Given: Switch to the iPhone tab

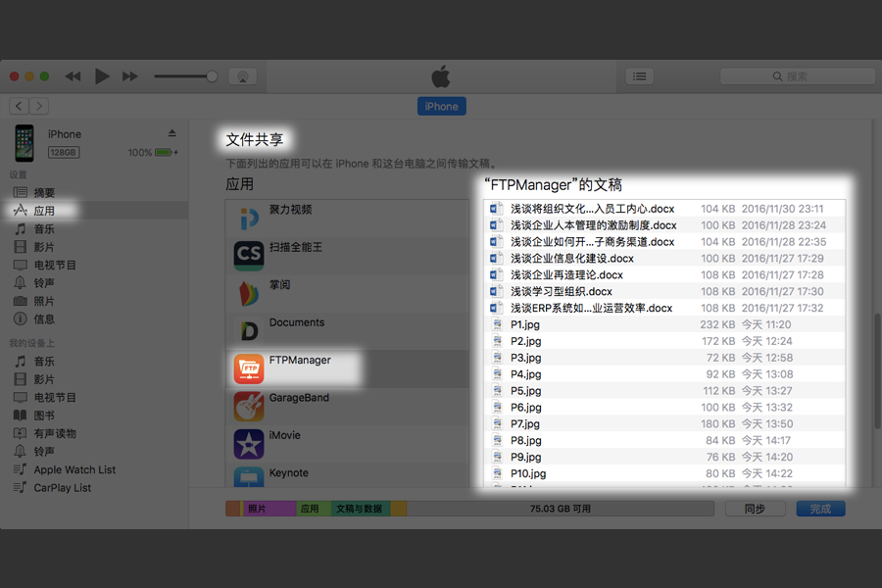Looking at the screenshot, I should click(x=441, y=105).
